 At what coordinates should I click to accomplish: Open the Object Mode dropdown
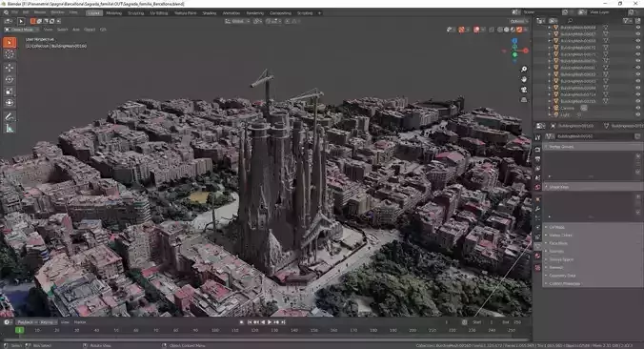pos(21,30)
